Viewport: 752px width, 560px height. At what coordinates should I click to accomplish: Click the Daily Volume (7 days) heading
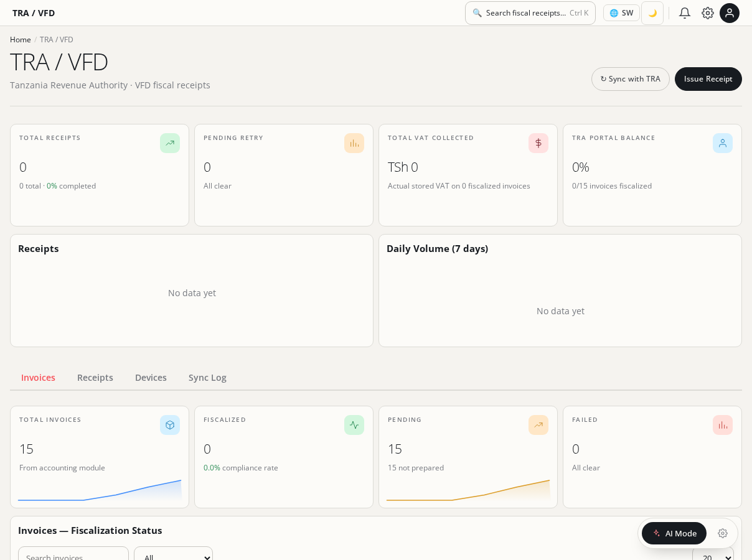437,249
